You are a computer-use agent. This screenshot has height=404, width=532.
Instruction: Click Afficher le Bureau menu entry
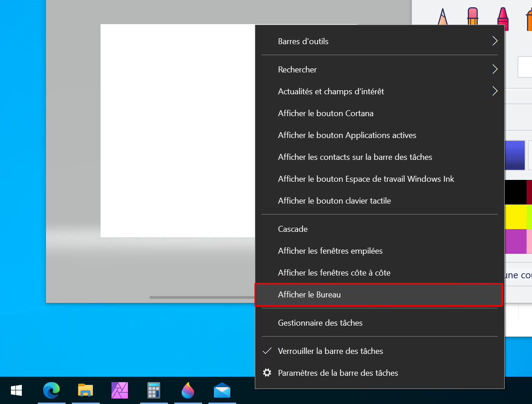tap(379, 295)
